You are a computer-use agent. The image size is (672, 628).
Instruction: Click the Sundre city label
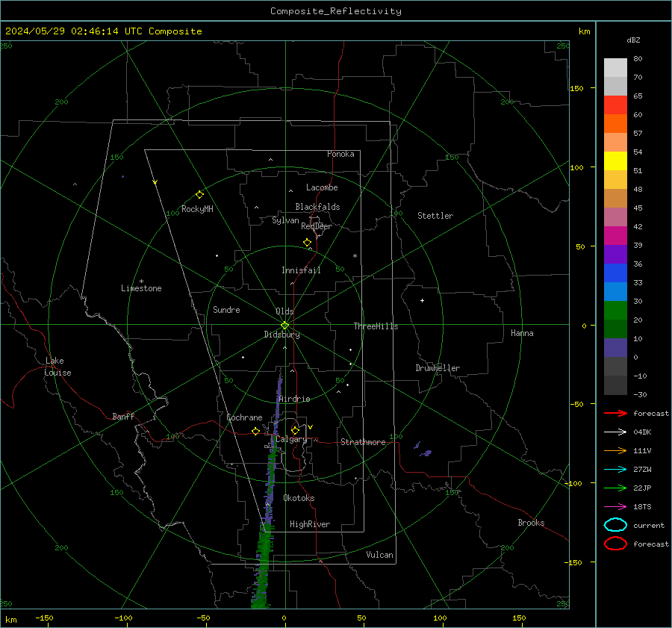coord(226,309)
